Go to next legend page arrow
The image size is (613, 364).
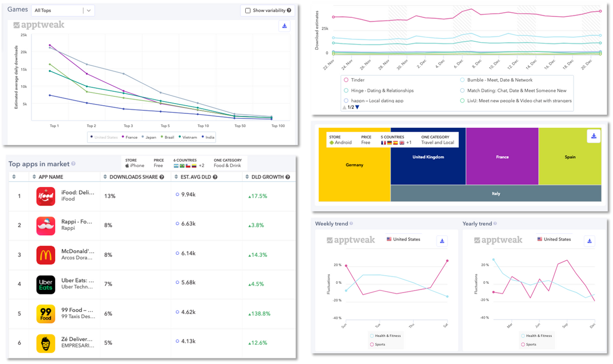tap(357, 107)
